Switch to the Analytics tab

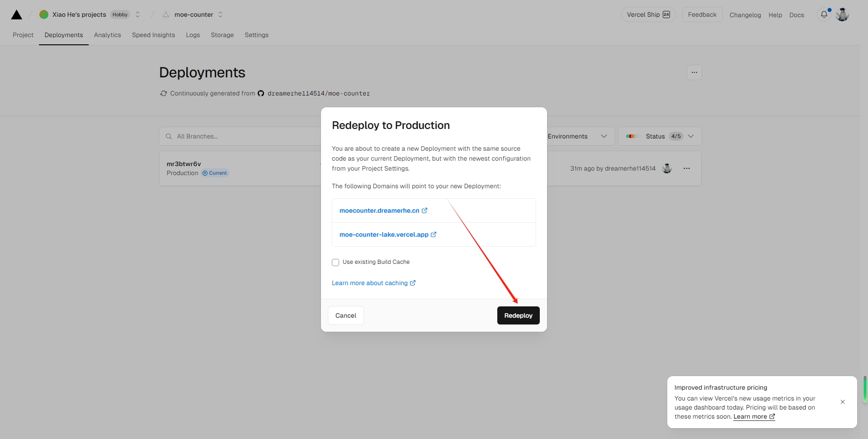tap(108, 35)
